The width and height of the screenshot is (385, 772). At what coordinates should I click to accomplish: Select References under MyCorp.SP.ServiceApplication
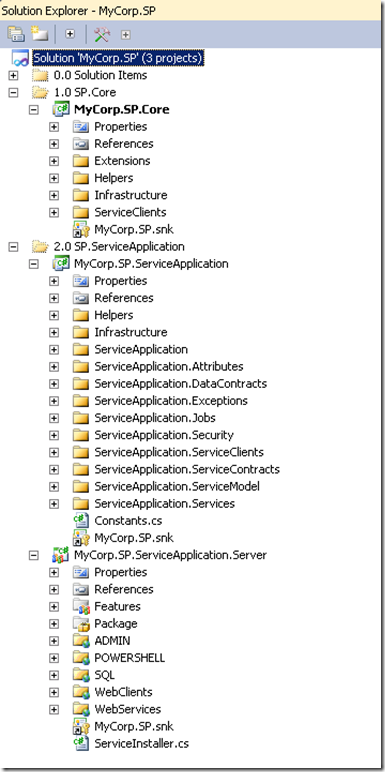124,298
